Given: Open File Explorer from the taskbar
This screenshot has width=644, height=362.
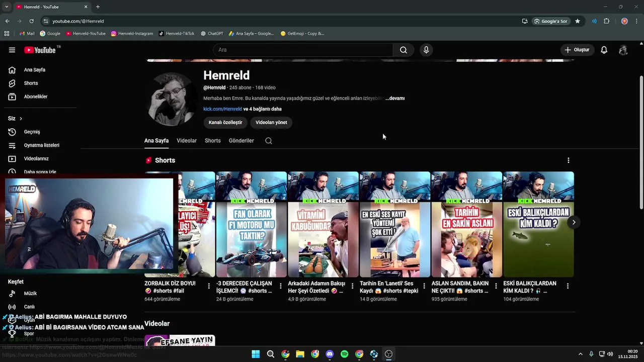Looking at the screenshot, I should 300,354.
